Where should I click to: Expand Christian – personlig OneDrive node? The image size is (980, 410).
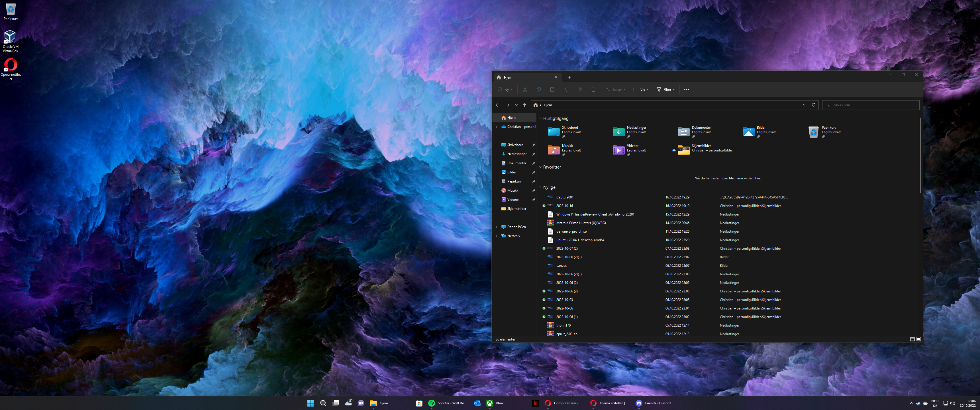pyautogui.click(x=497, y=127)
